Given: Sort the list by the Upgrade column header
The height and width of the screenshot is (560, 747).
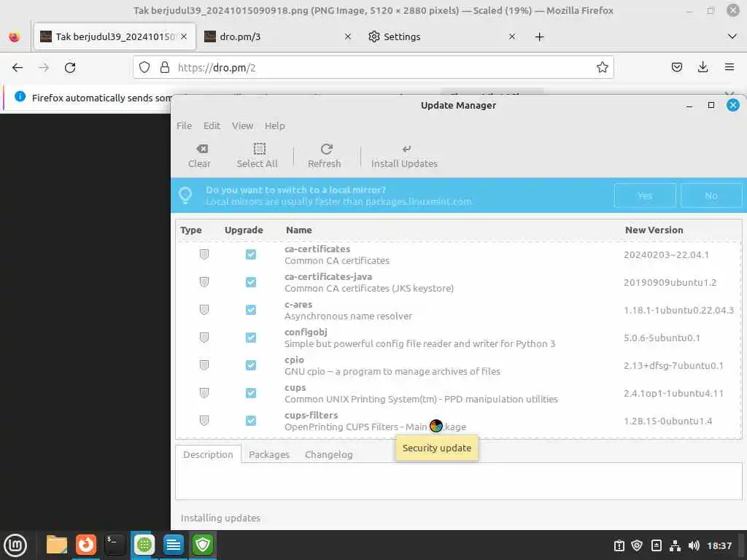Looking at the screenshot, I should 244,230.
